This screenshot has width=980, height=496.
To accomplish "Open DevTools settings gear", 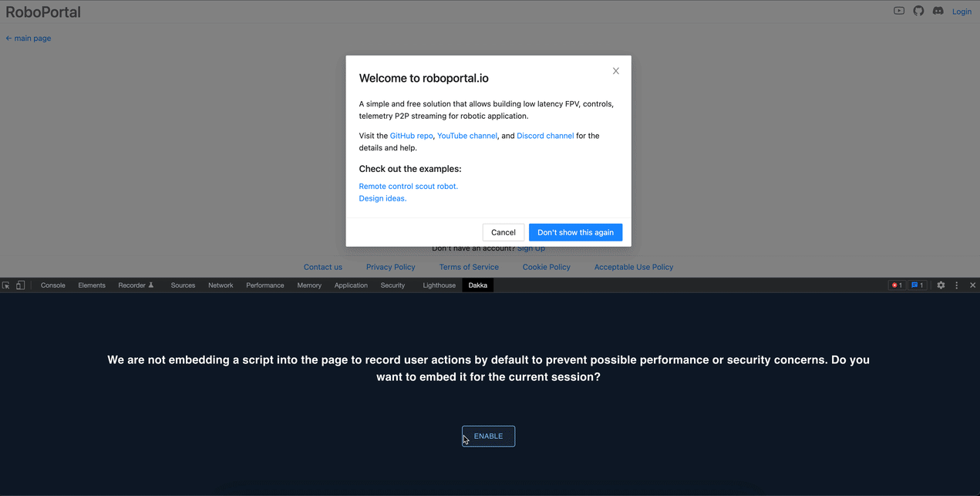I will click(941, 285).
